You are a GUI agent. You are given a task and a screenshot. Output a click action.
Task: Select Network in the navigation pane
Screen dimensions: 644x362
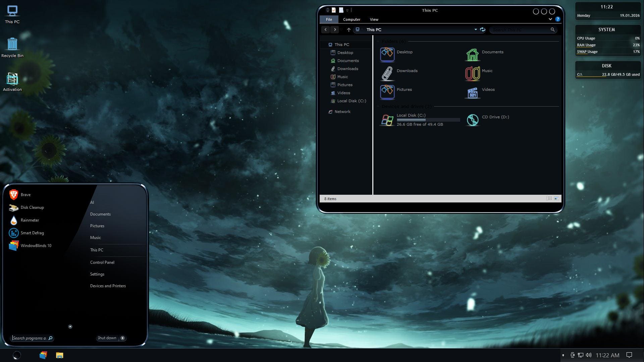(342, 112)
